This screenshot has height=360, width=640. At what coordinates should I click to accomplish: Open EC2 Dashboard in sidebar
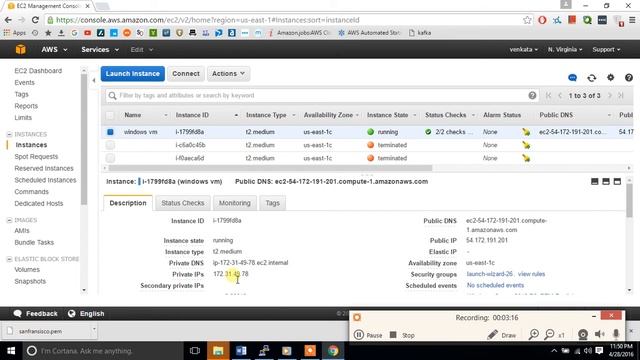(x=38, y=71)
